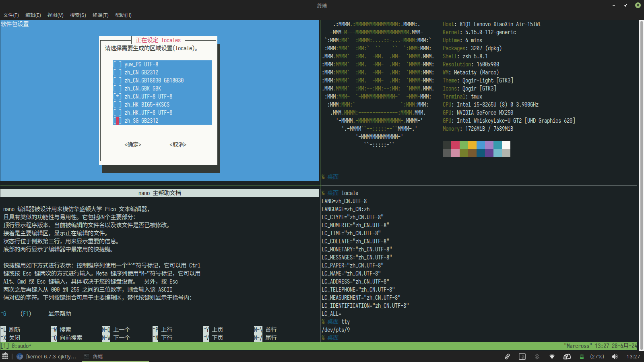Open the 文件(F) menu
644x362 pixels.
(11, 15)
